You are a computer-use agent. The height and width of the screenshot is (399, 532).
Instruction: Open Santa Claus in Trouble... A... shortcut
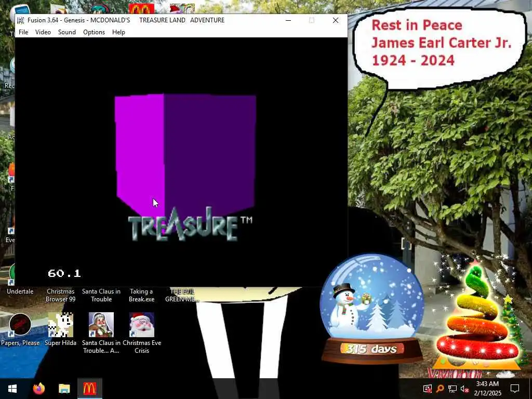tap(101, 333)
